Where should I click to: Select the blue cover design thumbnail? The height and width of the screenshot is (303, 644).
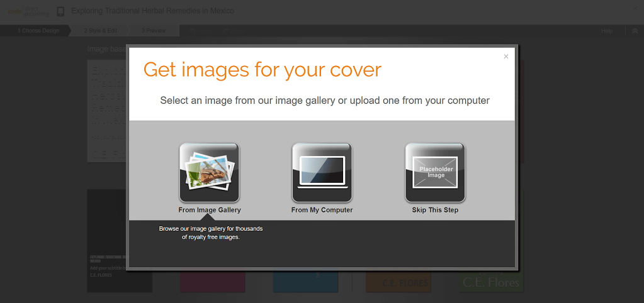point(305,282)
